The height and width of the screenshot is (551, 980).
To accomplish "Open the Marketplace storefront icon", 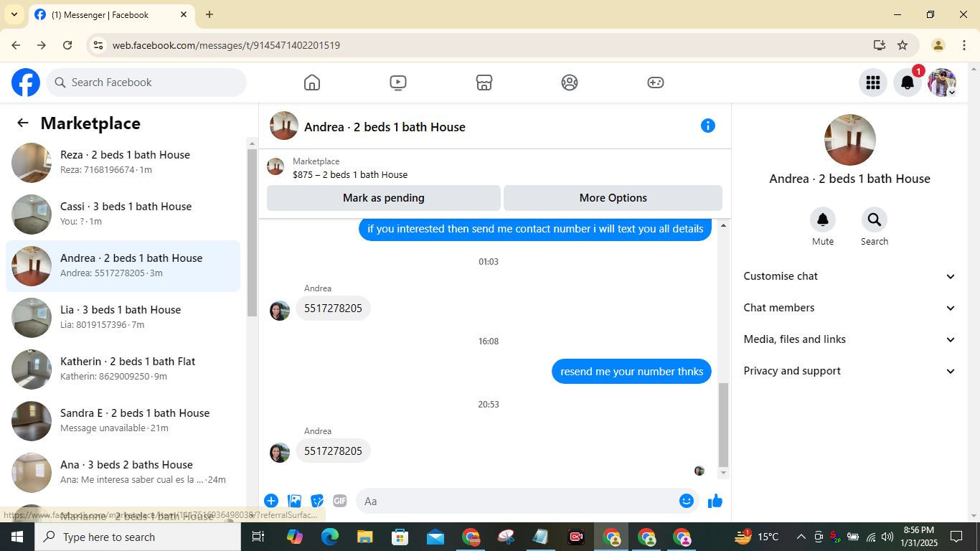I will pos(484,83).
